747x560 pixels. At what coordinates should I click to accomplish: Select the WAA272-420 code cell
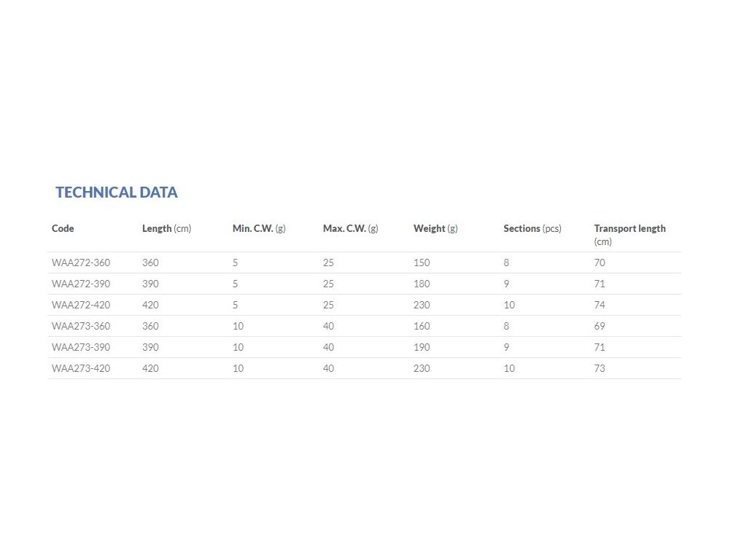(x=81, y=305)
